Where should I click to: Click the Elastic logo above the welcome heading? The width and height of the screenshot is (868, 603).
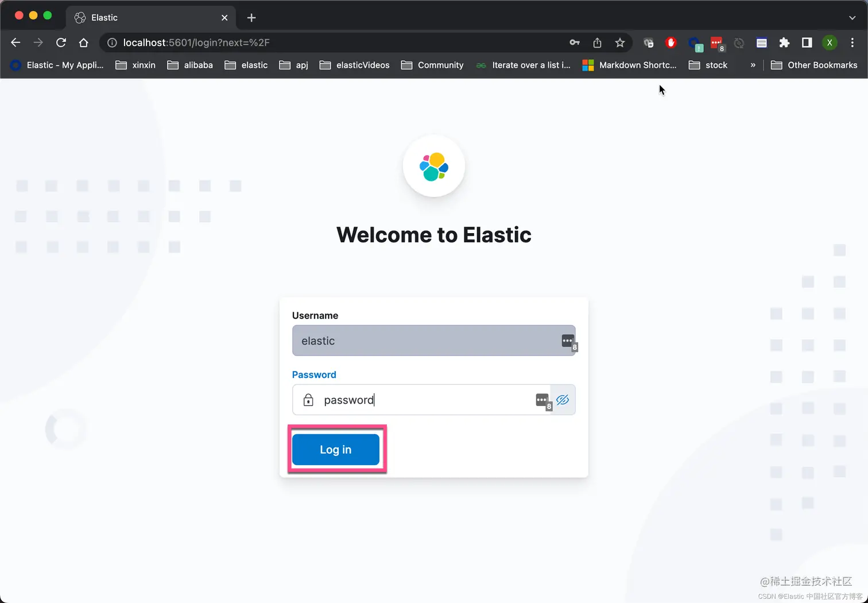point(434,166)
